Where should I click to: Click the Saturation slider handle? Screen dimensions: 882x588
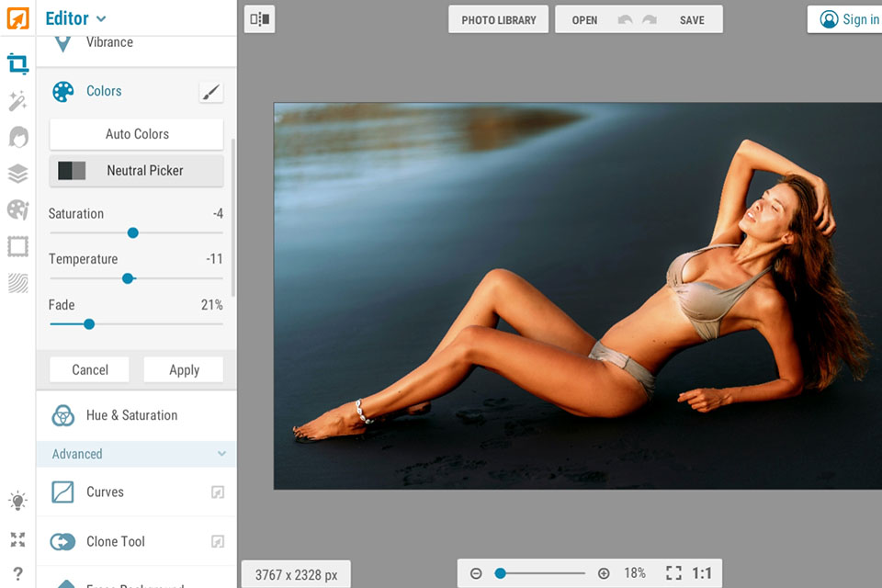tap(132, 233)
